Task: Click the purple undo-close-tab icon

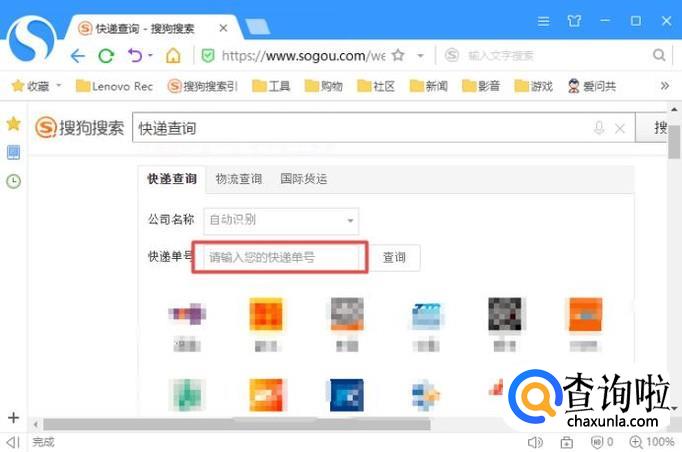Action: pyautogui.click(x=135, y=56)
